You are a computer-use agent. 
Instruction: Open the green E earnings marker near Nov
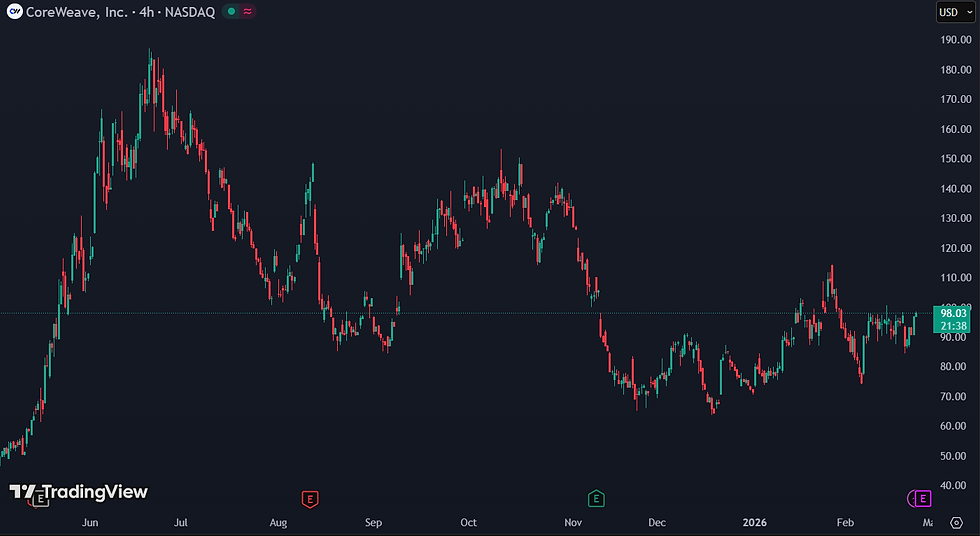coord(596,499)
